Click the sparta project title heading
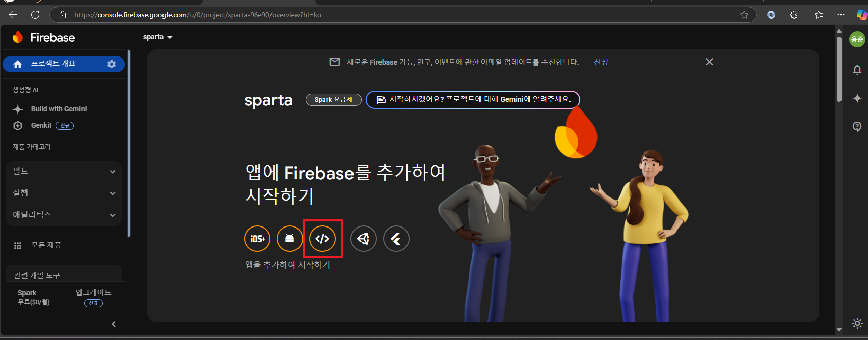This screenshot has width=868, height=340. point(268,100)
